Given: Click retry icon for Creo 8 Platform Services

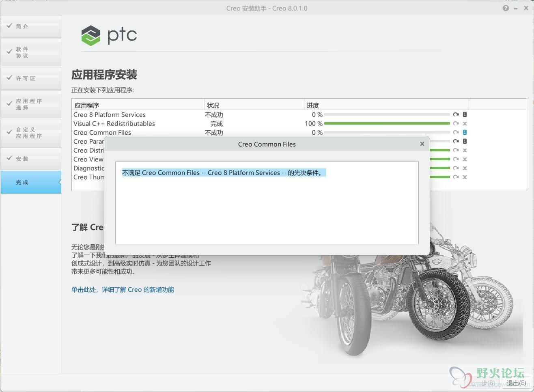Looking at the screenshot, I should tap(456, 114).
